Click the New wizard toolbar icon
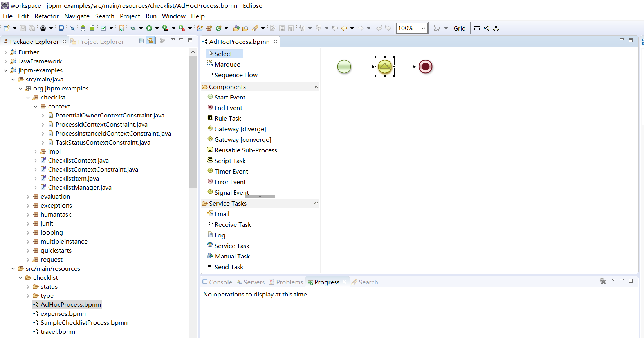 pos(7,28)
